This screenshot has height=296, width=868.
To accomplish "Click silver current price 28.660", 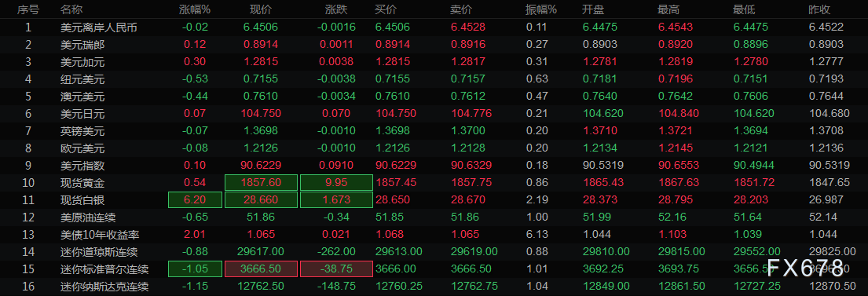I will pyautogui.click(x=261, y=199).
